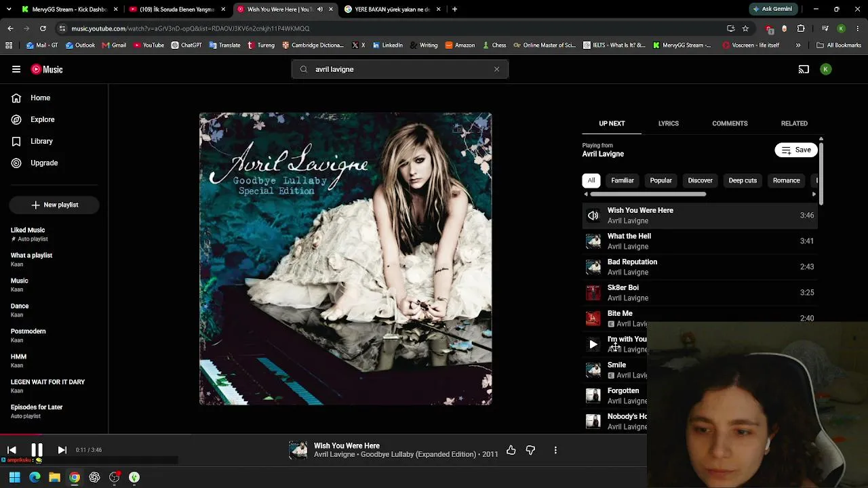Select the All filter chip

pyautogui.click(x=591, y=180)
